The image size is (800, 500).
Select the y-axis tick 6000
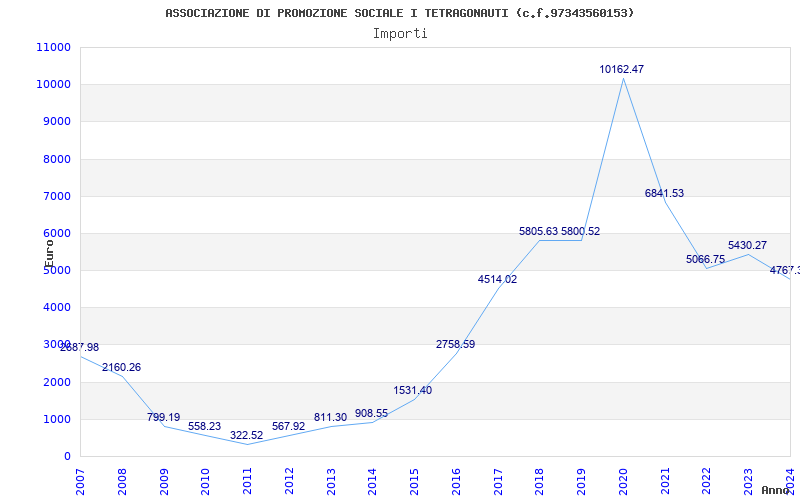57,233
